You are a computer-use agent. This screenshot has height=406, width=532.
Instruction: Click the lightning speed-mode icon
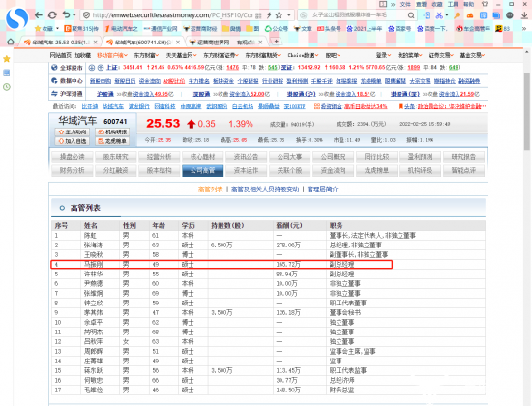[269, 15]
